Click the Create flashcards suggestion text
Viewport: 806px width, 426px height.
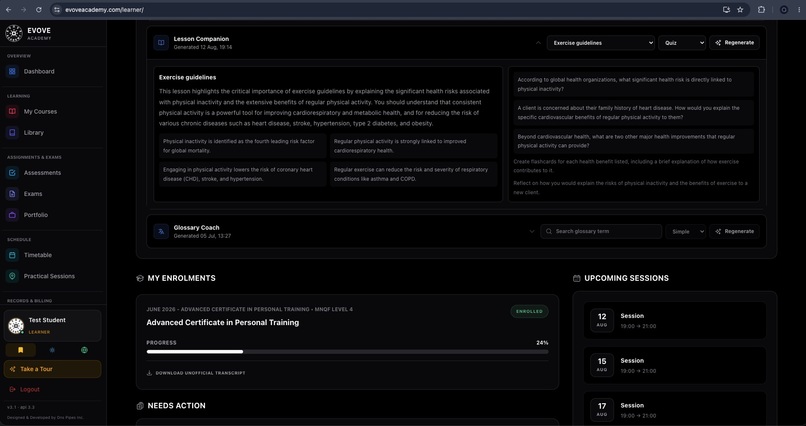click(x=626, y=166)
